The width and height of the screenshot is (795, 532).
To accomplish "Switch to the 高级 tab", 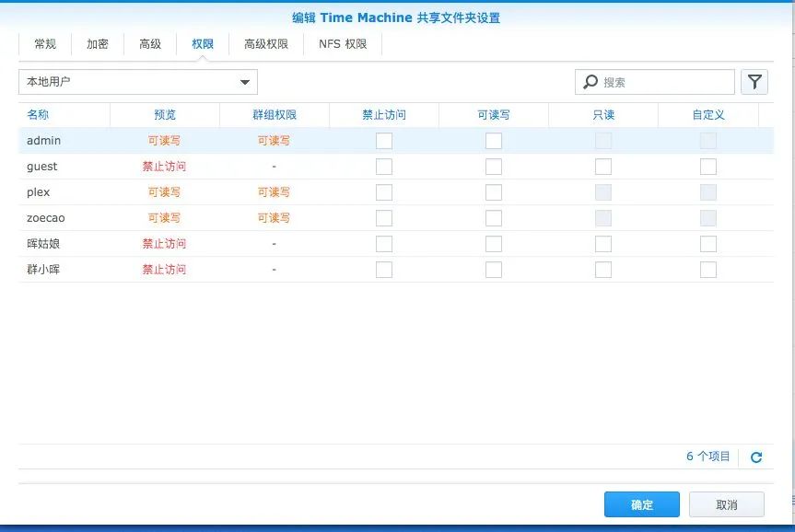I will pos(150,44).
